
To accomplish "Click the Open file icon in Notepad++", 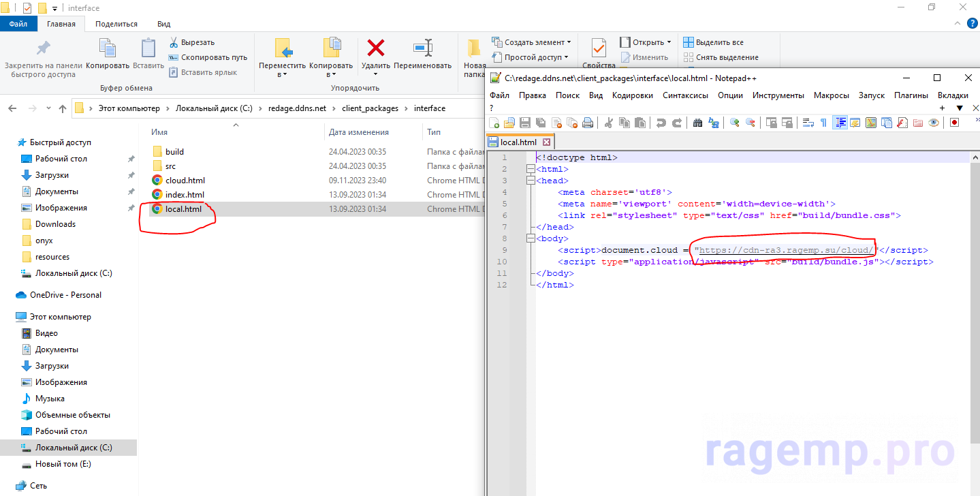I will click(x=509, y=123).
